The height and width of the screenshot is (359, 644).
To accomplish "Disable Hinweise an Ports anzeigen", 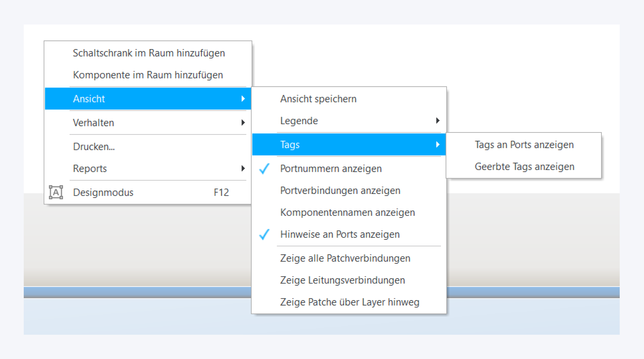I will pos(340,234).
